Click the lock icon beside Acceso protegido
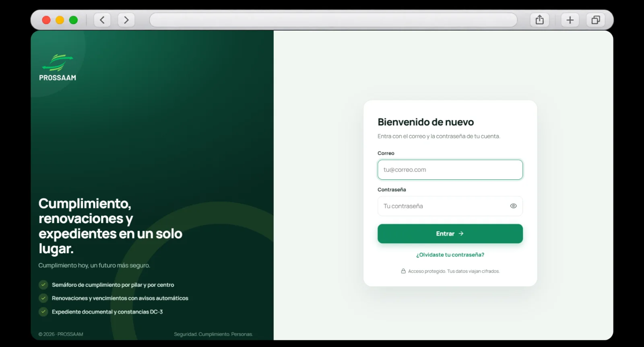Image resolution: width=644 pixels, height=347 pixels. (403, 271)
